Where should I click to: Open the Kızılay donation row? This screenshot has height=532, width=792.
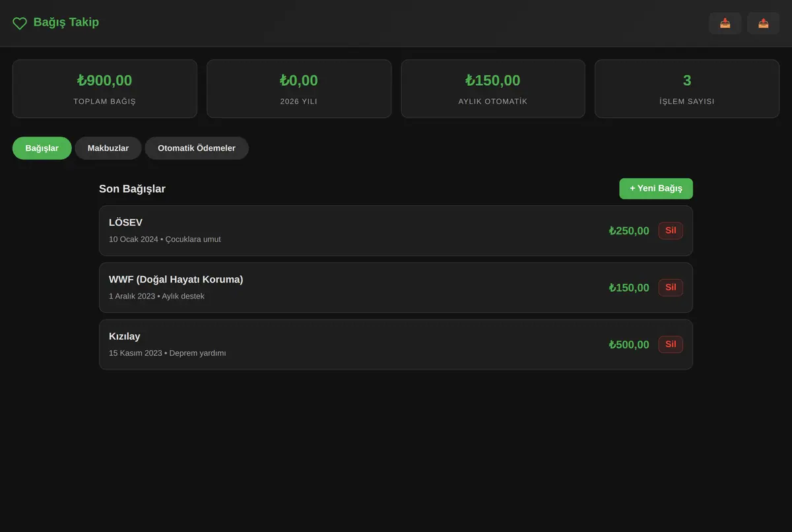click(396, 345)
